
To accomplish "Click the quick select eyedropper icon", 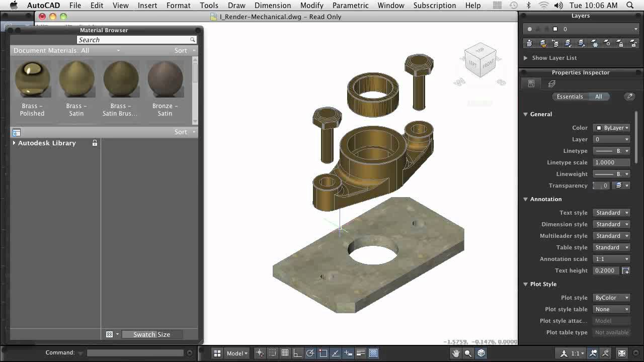I will (629, 97).
